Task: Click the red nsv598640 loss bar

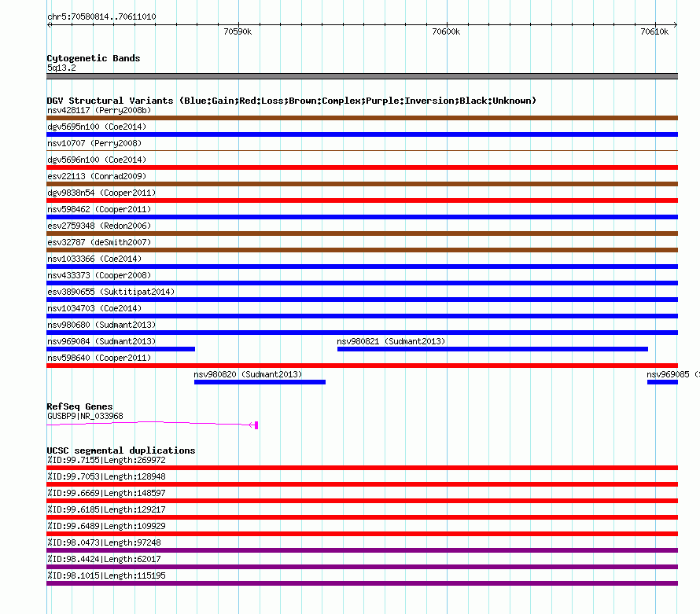Action: point(362,366)
